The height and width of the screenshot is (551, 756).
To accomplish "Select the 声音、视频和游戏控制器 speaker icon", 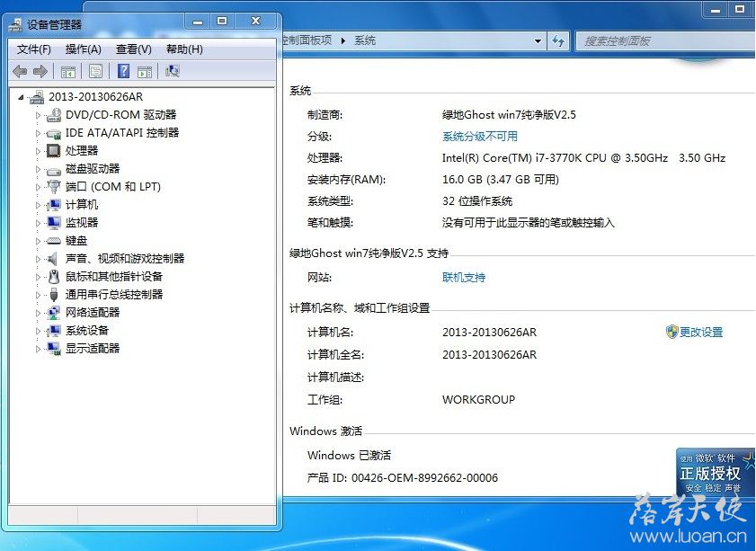I will [x=52, y=259].
